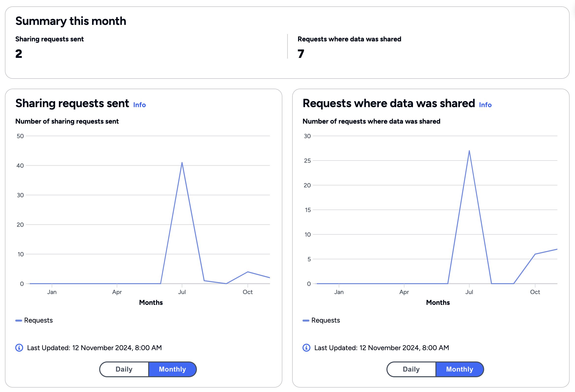Screen dimensions: 575x392
Task: Click info icon beside Last Updated in right chart
Action: point(306,348)
